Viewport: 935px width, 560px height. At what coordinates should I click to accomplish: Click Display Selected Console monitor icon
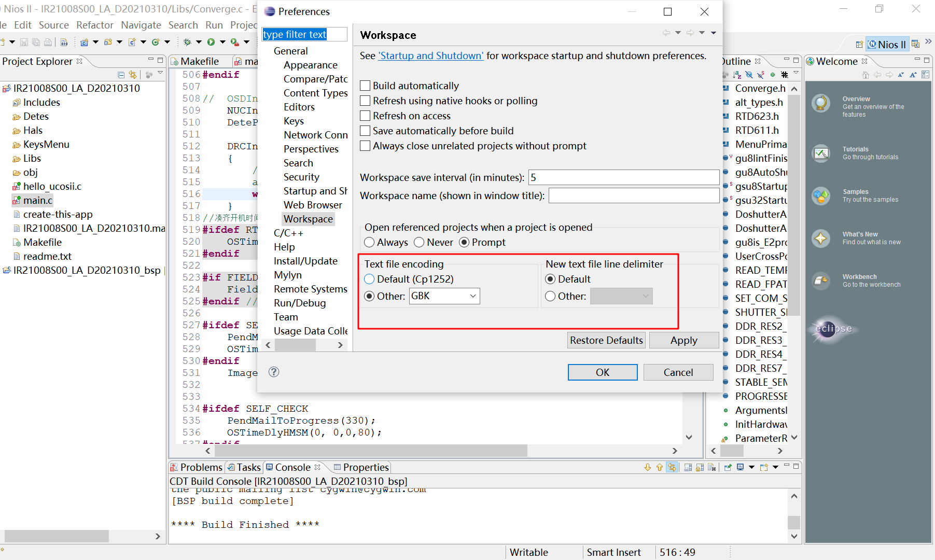(741, 467)
